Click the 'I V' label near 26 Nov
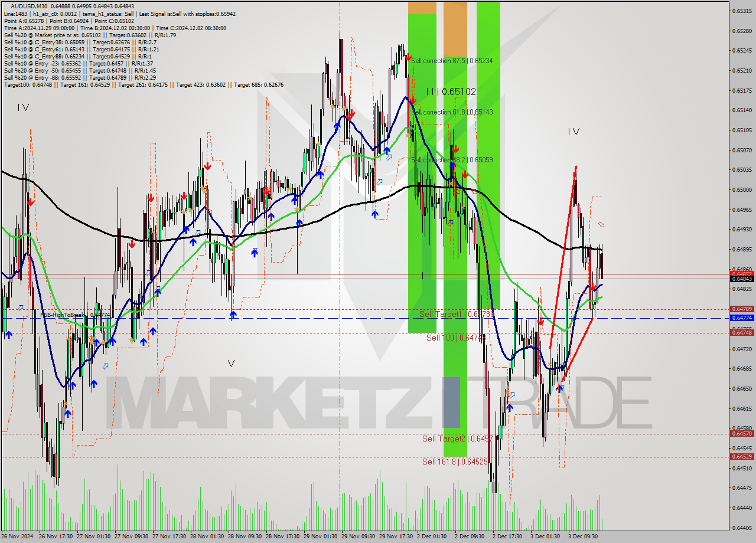This screenshot has width=756, height=543. tap(23, 107)
